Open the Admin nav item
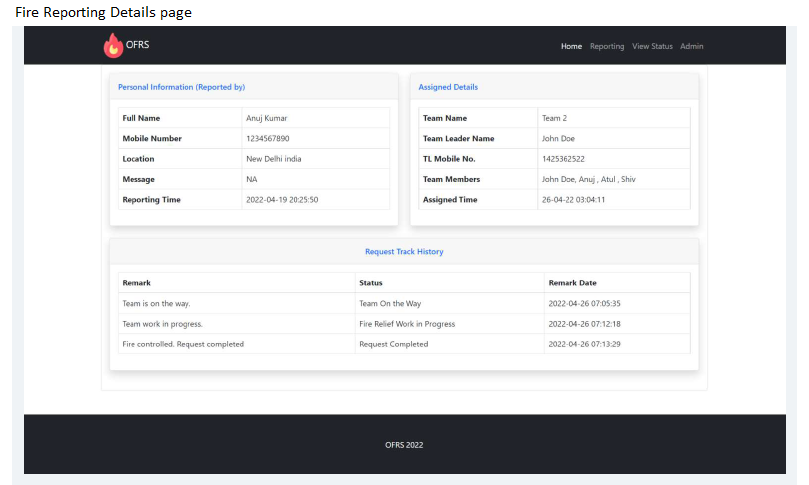Viewport: 809px width, 485px height. (691, 46)
